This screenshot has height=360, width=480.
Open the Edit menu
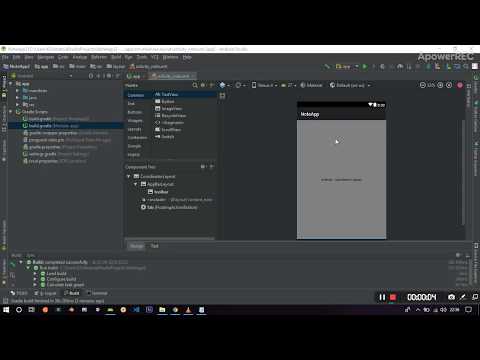click(x=16, y=57)
